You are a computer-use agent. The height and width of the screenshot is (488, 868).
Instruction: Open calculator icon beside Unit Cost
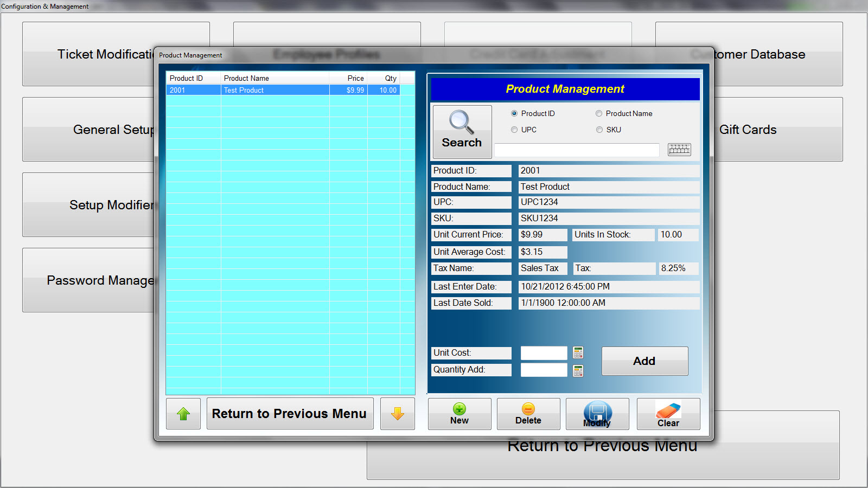pyautogui.click(x=578, y=353)
